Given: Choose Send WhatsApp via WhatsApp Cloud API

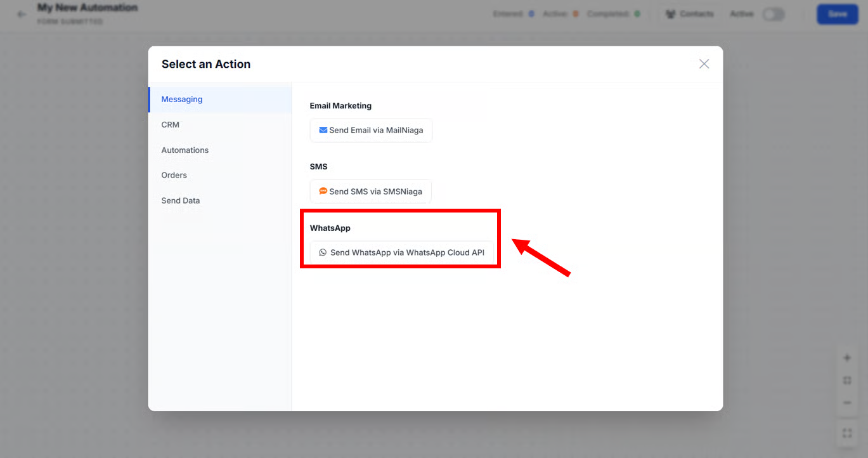Looking at the screenshot, I should (x=402, y=252).
